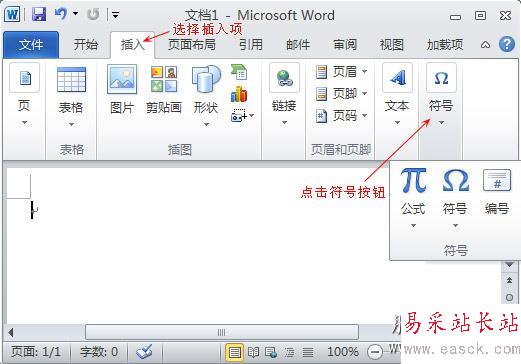Image resolution: width=521 pixels, height=364 pixels.
Task: Click the horizontal scrollbar thumb
Action: pyautogui.click(x=222, y=332)
